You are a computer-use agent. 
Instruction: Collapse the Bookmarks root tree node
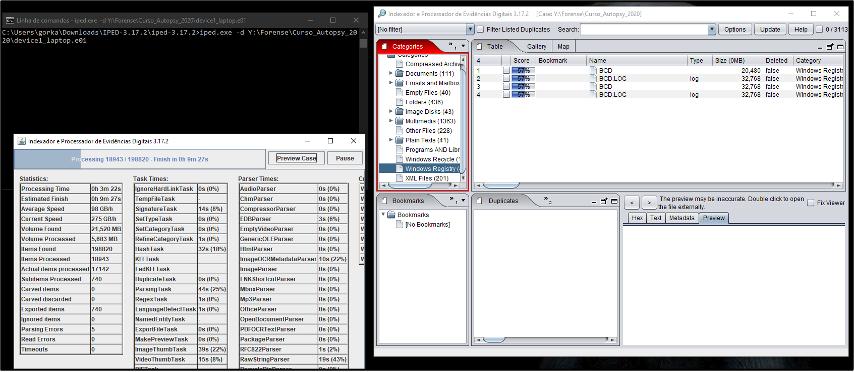[x=383, y=215]
